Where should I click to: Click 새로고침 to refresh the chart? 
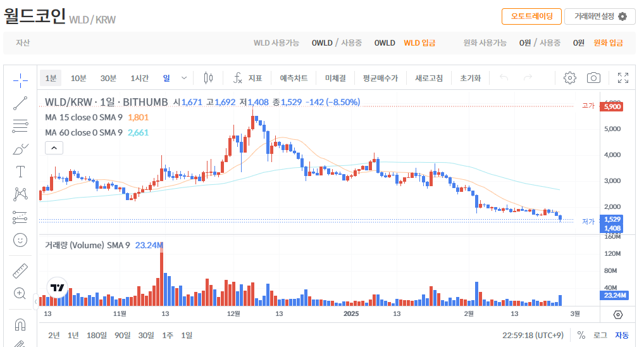(x=429, y=78)
